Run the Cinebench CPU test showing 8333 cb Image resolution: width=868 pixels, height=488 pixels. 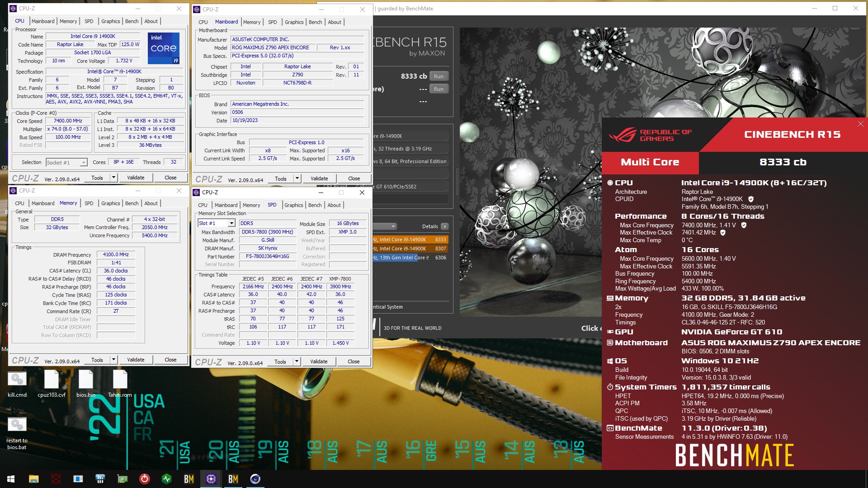(439, 76)
